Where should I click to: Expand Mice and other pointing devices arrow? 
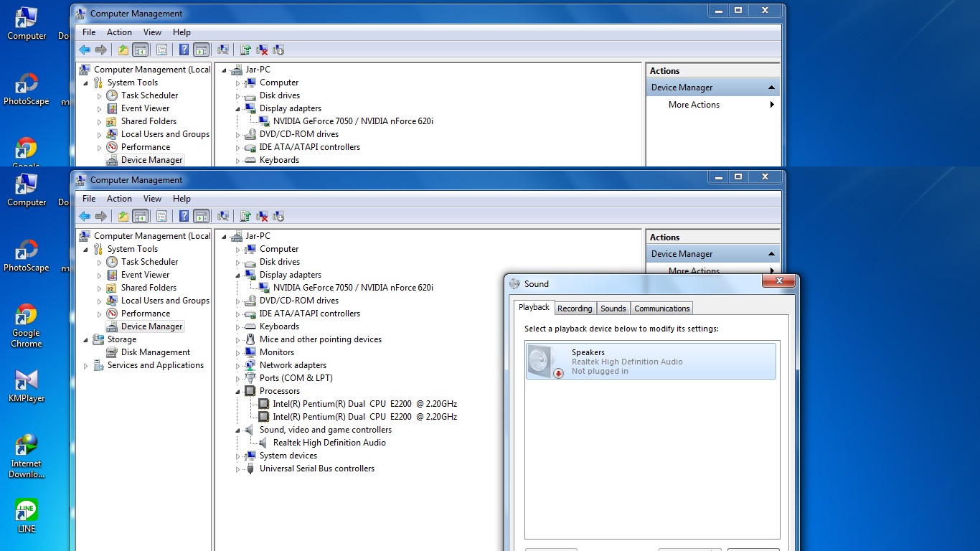(x=237, y=339)
